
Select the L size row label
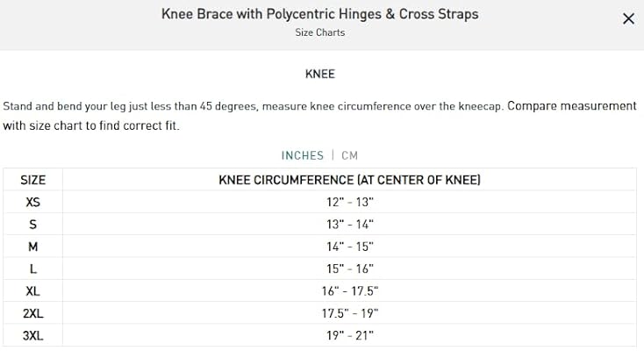pos(32,269)
